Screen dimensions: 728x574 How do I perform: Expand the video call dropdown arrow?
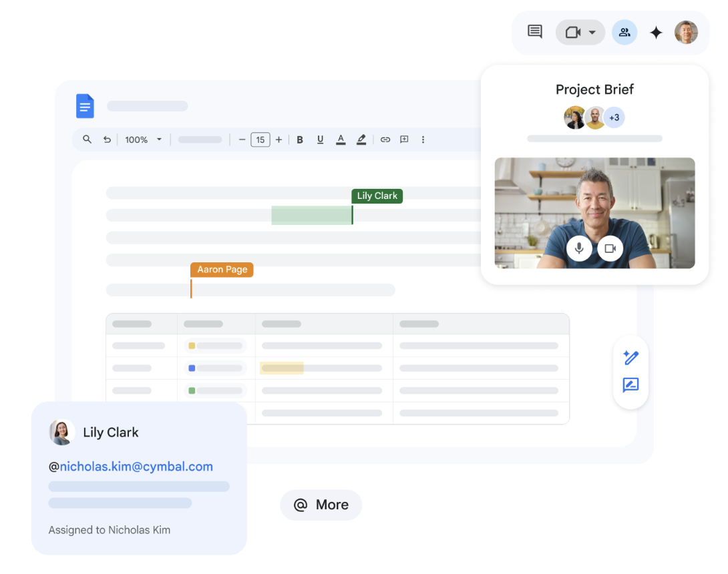pos(592,33)
